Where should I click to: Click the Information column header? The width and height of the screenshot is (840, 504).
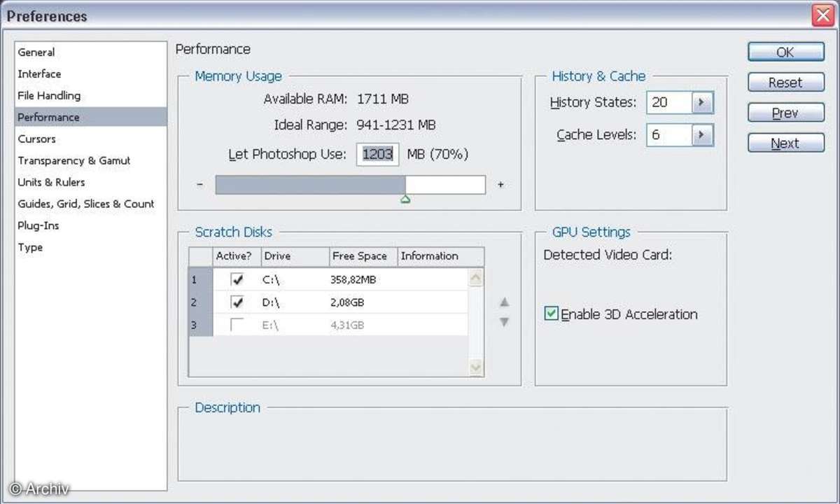[440, 256]
